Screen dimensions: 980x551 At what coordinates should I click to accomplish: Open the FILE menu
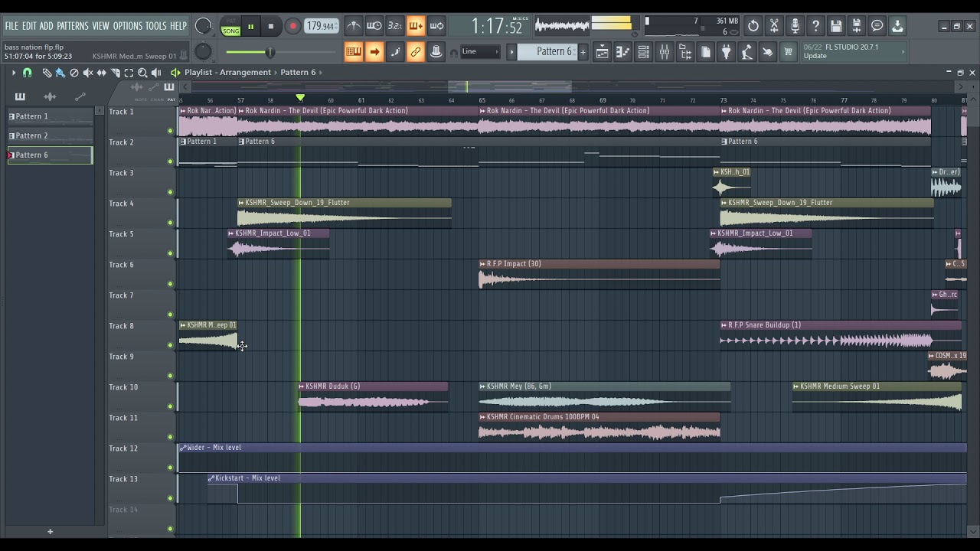[x=11, y=26]
